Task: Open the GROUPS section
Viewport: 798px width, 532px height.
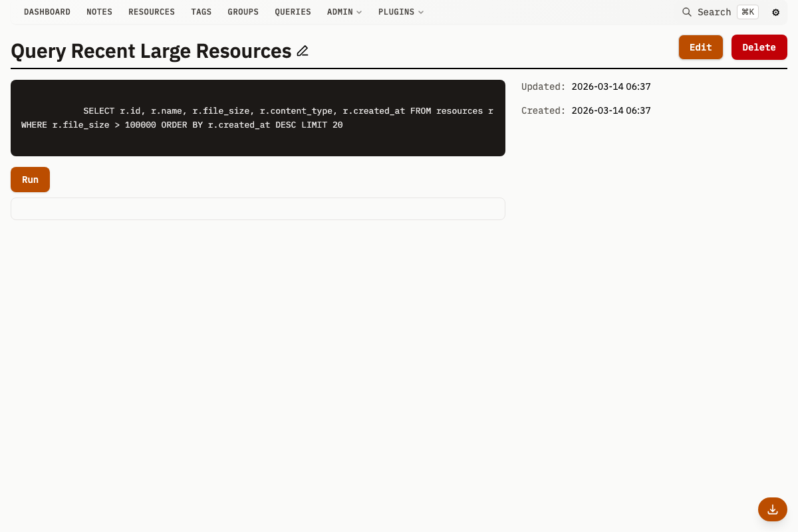Action: click(x=243, y=11)
